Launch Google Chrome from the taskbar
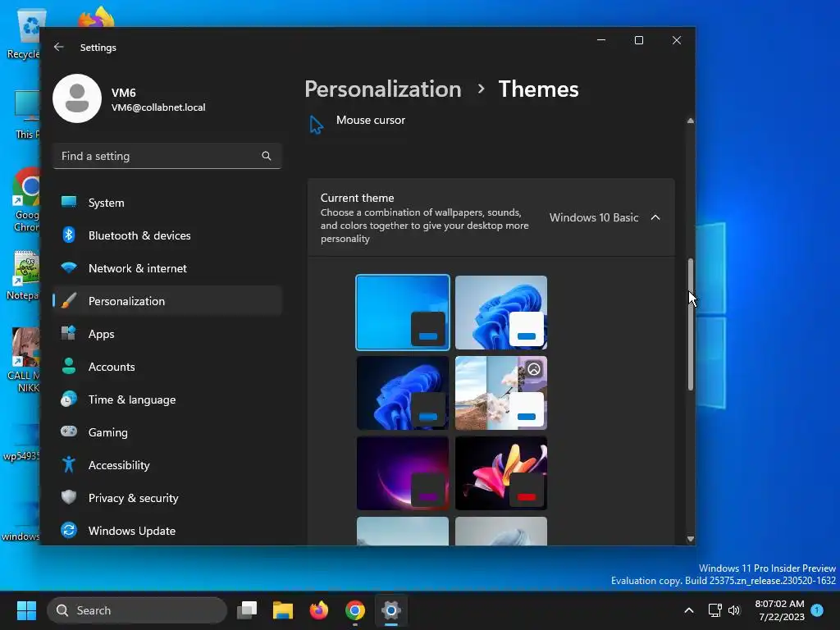 coord(354,610)
